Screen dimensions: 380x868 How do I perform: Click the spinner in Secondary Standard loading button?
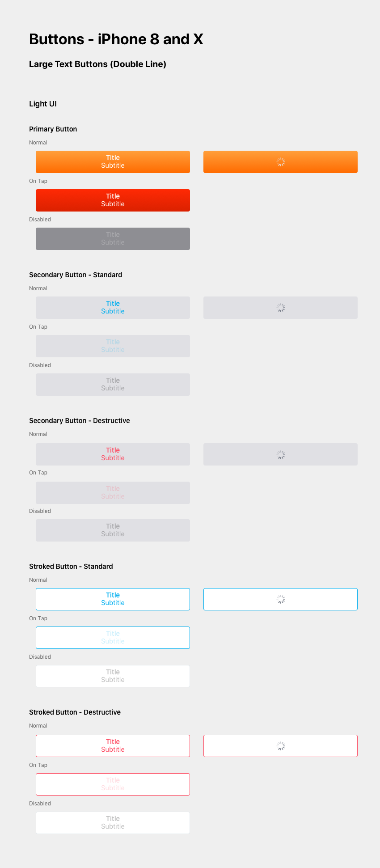pyautogui.click(x=281, y=308)
